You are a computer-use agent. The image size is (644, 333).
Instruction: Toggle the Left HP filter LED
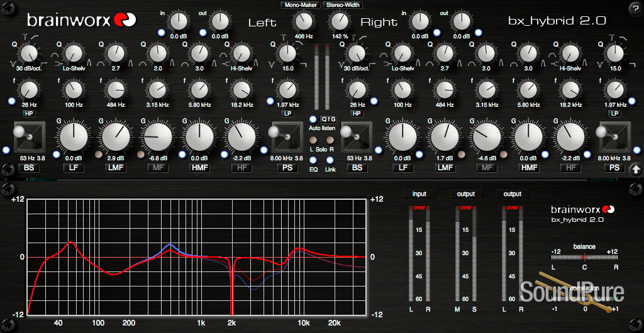click(11, 101)
